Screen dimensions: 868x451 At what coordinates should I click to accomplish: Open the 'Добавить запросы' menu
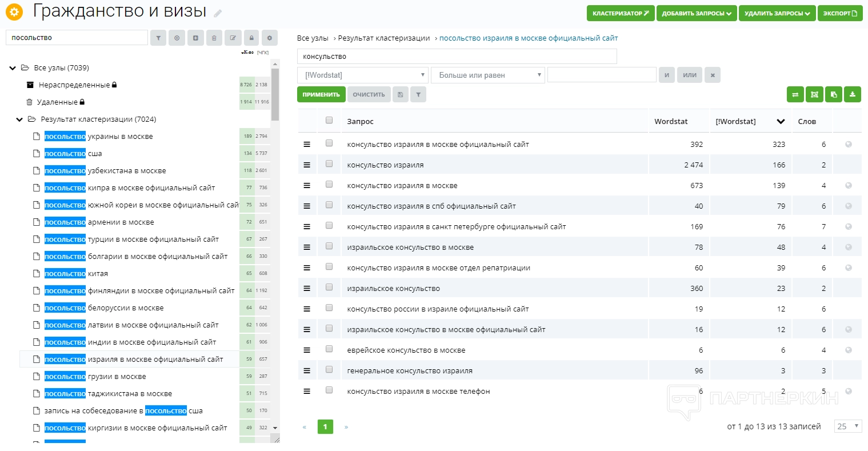click(x=696, y=13)
